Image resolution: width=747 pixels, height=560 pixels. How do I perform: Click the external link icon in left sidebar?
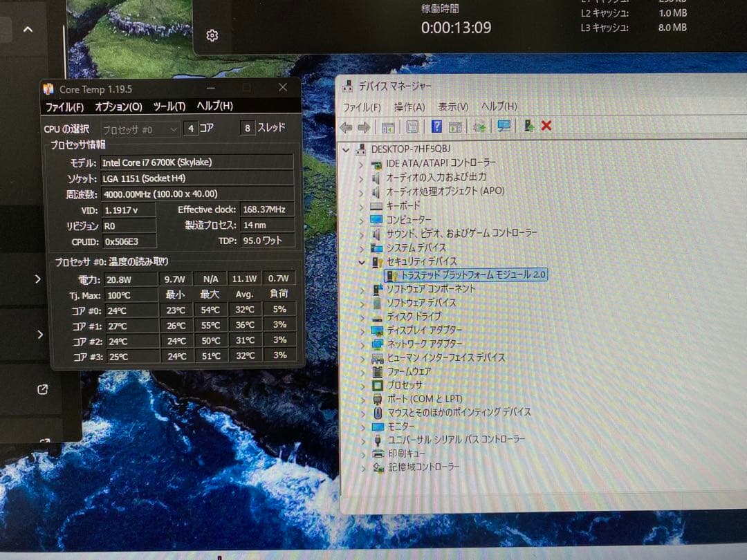coord(42,389)
